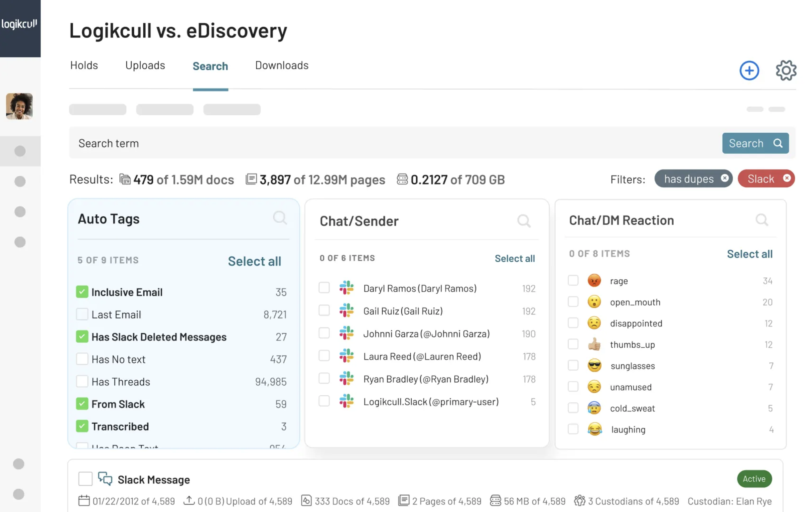This screenshot has height=512, width=812.
Task: Click the green Active status badge
Action: tap(754, 479)
